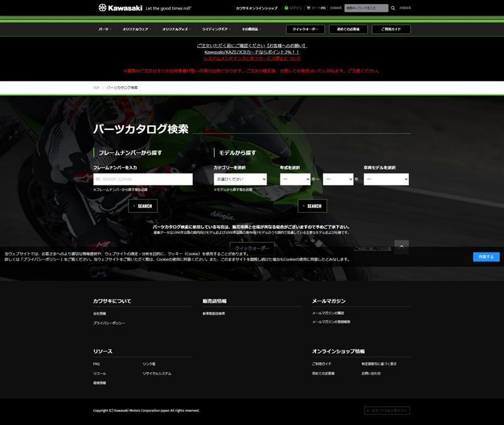The height and width of the screenshot is (425, 504).
Task: Click SEARCH under model selection
Action: click(x=312, y=206)
